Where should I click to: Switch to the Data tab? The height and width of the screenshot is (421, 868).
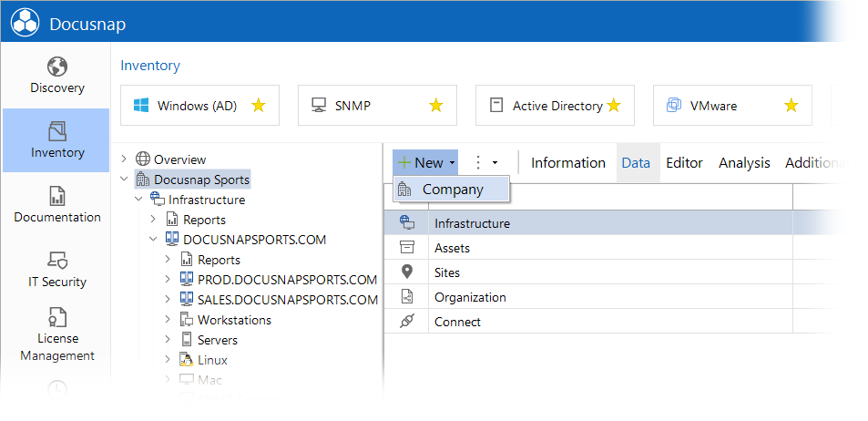point(636,163)
